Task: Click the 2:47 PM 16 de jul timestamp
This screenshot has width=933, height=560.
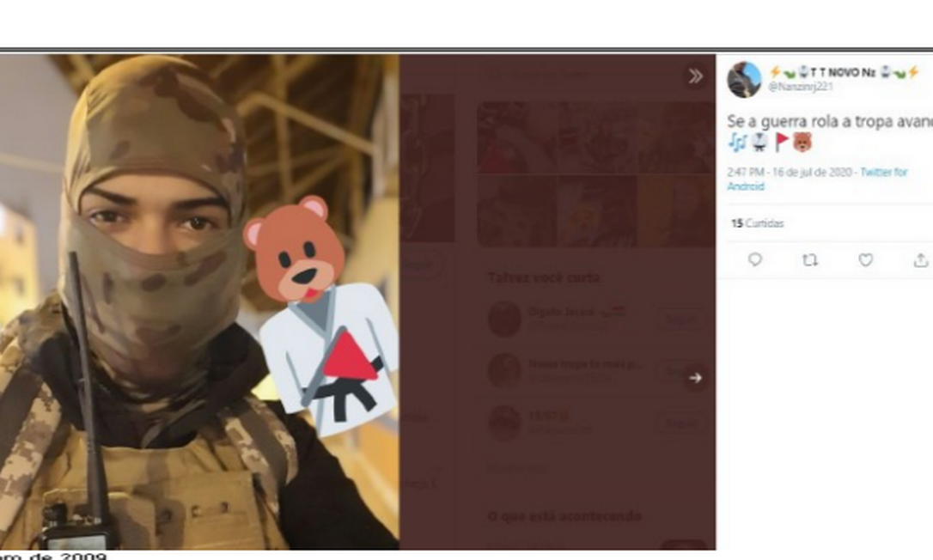Action: pyautogui.click(x=789, y=172)
